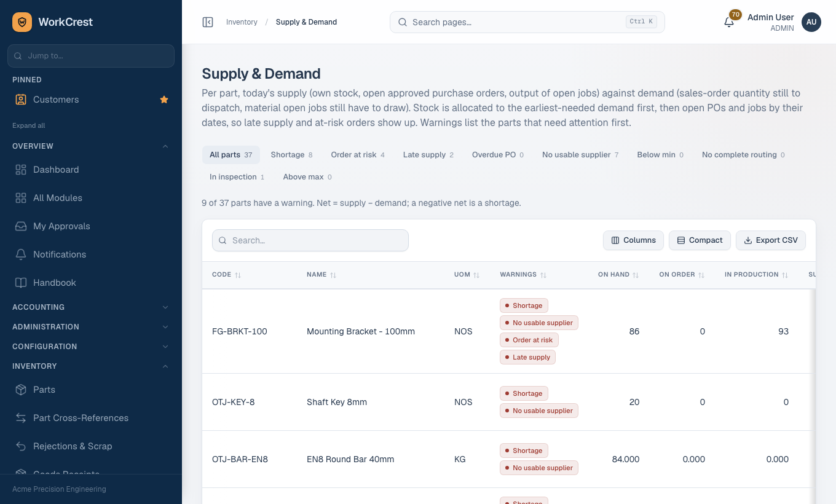Click the FG-BRKT-100 part code

[x=240, y=331]
